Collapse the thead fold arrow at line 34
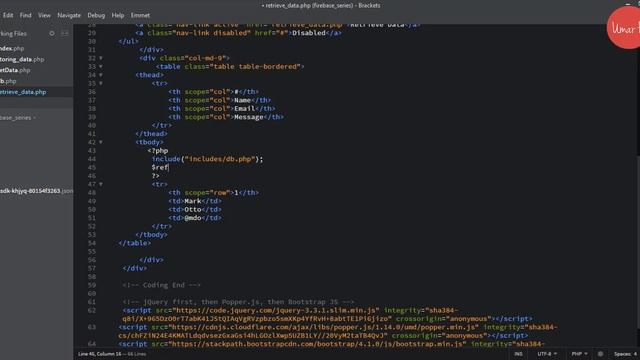The height and width of the screenshot is (360, 640). pos(101,75)
